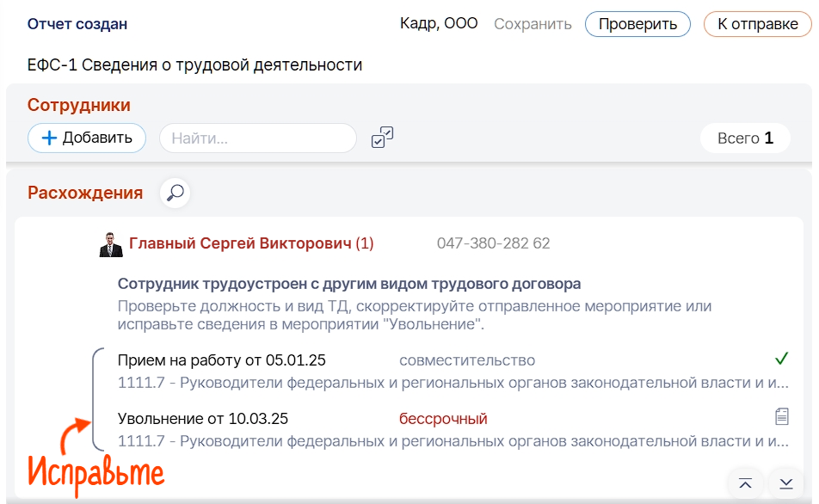Focus the Найти search field
This screenshot has height=504, width=819.
[258, 138]
